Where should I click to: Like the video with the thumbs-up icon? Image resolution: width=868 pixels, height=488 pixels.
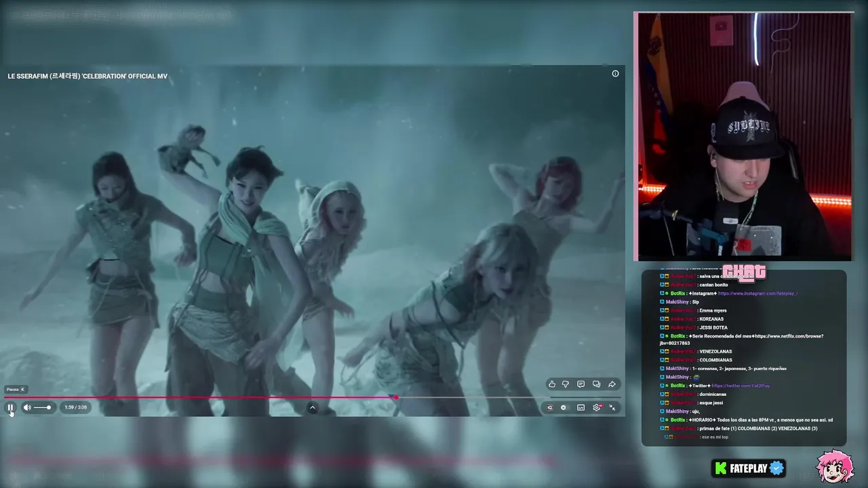coord(552,384)
